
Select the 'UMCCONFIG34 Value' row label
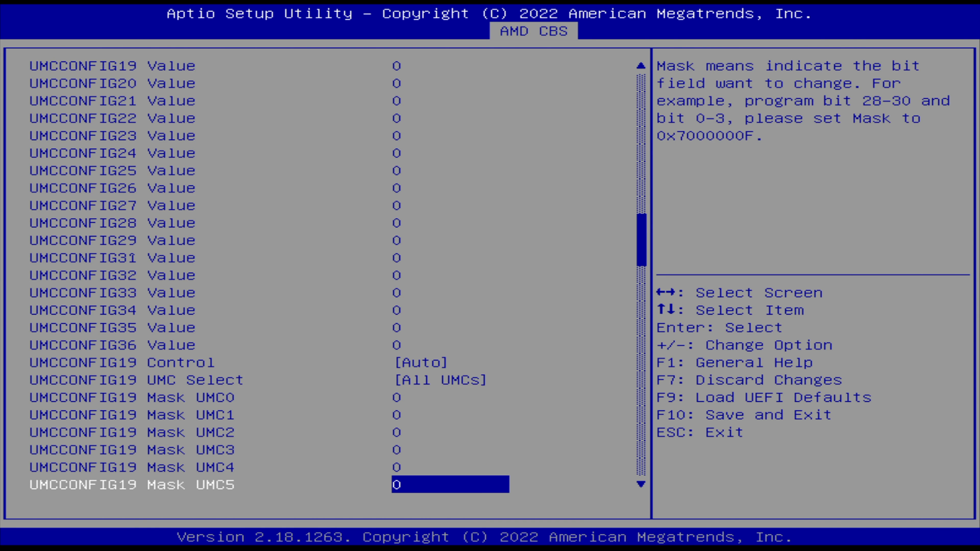pyautogui.click(x=113, y=310)
